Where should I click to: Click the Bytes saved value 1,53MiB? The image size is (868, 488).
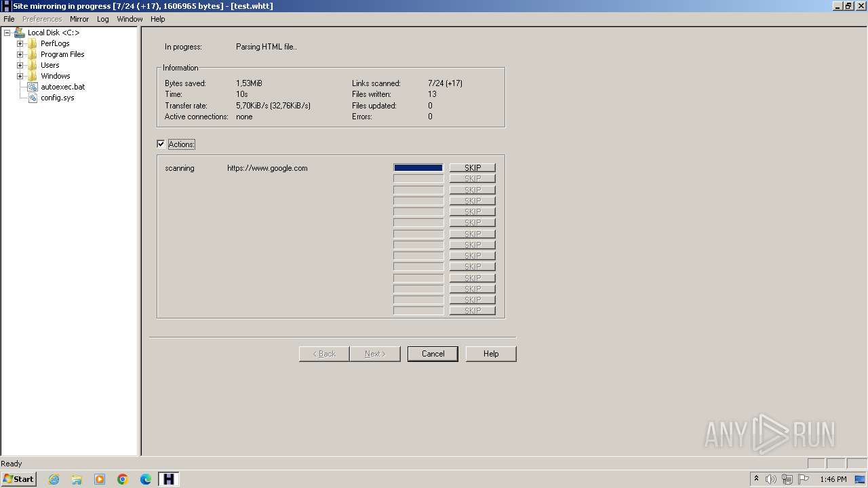(249, 83)
